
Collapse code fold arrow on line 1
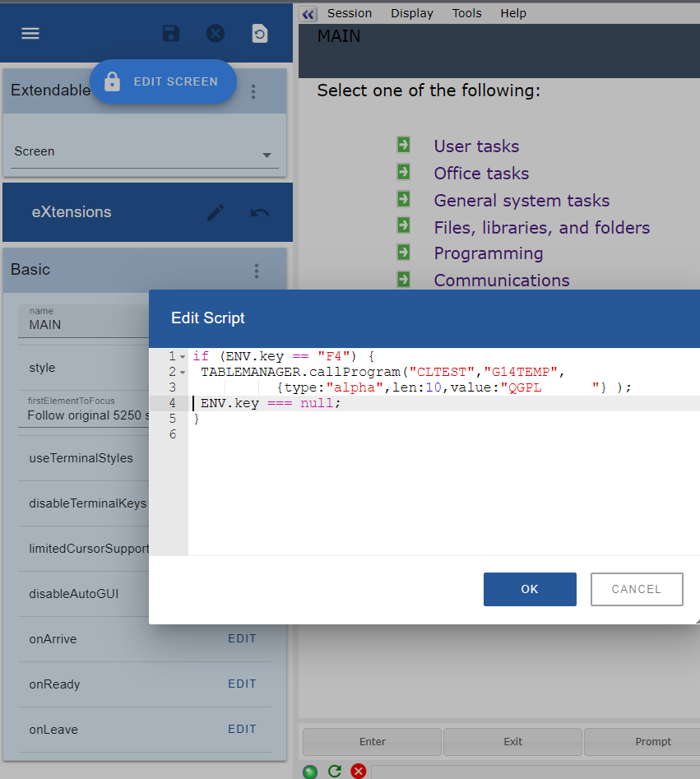(x=183, y=357)
